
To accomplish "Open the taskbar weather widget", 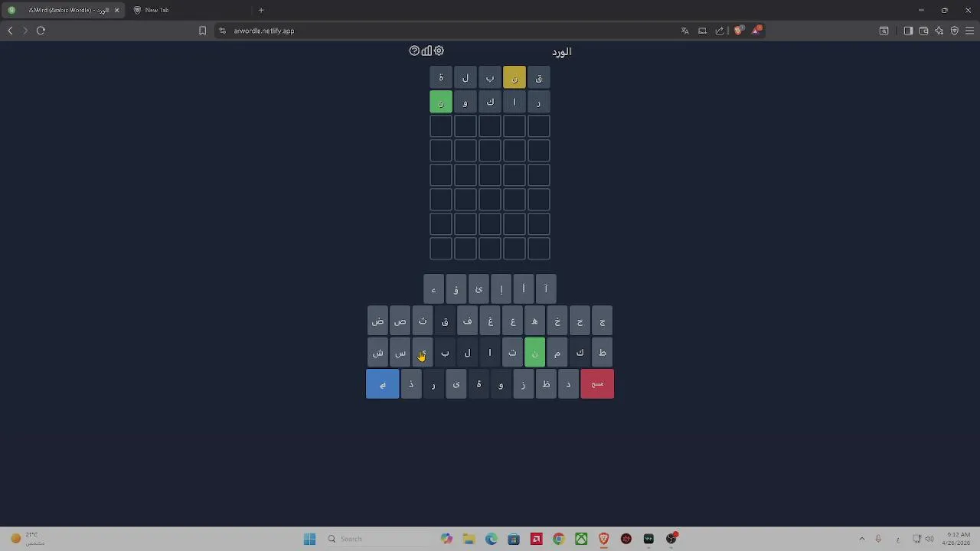I will click(x=27, y=539).
